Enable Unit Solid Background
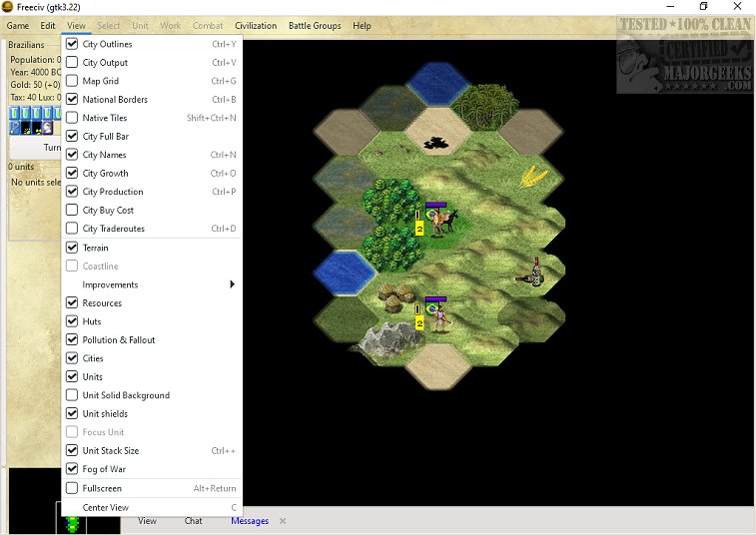 (x=72, y=394)
